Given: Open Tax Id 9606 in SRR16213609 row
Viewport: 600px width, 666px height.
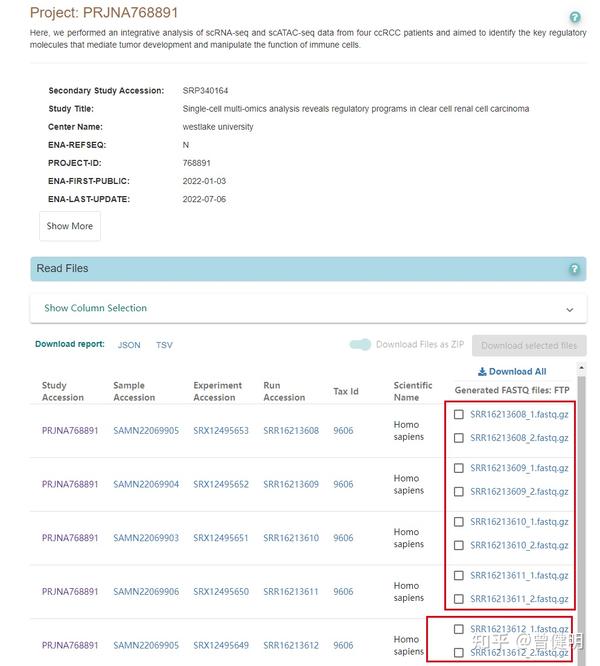Looking at the screenshot, I should click(x=343, y=484).
